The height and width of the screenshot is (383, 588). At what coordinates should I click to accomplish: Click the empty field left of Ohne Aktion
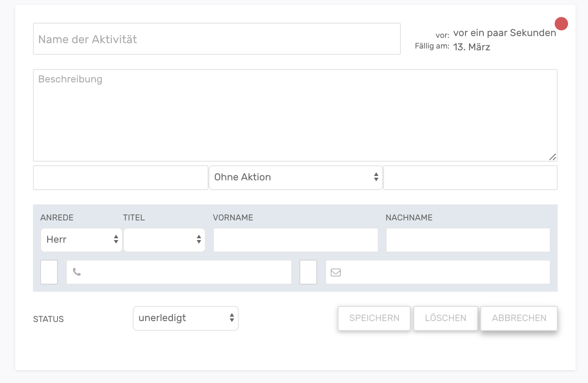pyautogui.click(x=120, y=178)
